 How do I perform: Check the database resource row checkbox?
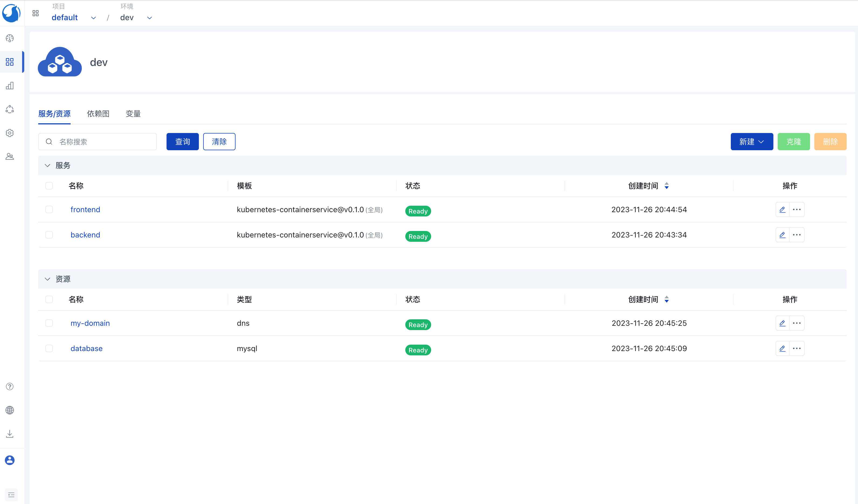pos(49,349)
